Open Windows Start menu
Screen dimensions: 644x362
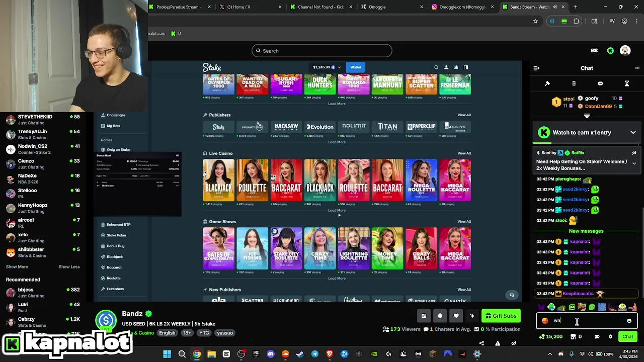167,354
